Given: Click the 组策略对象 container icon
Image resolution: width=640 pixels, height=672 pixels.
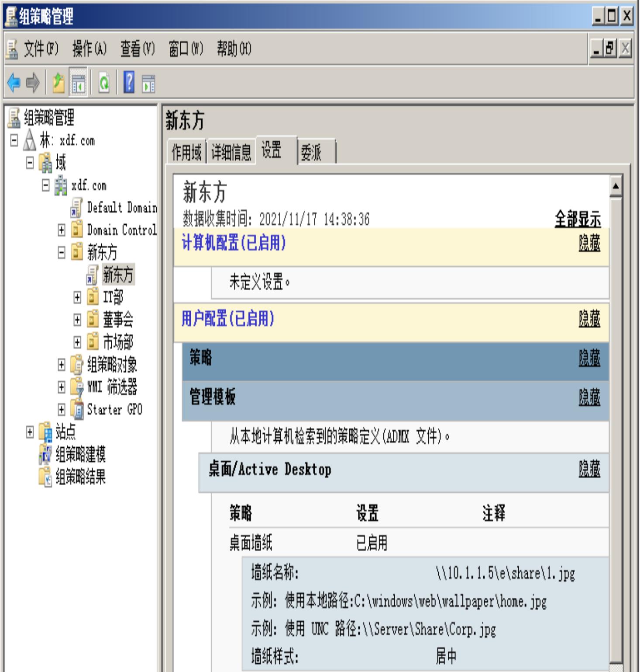Looking at the screenshot, I should pyautogui.click(x=77, y=365).
